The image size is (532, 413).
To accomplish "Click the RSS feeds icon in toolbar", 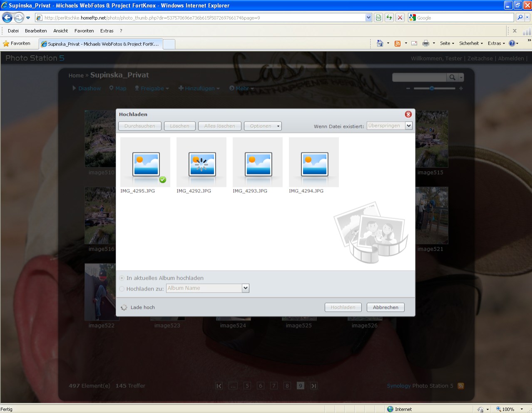I will click(398, 43).
